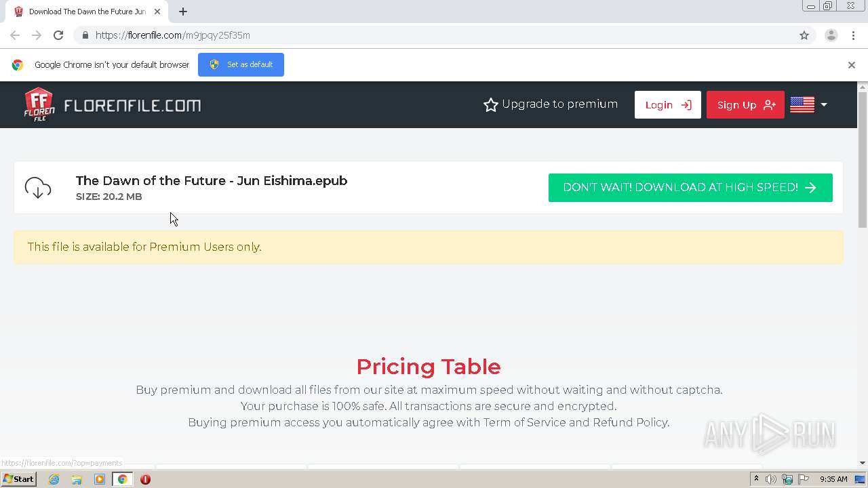Show hidden system tray icons
Viewport: 868px width, 488px height.
(756, 479)
